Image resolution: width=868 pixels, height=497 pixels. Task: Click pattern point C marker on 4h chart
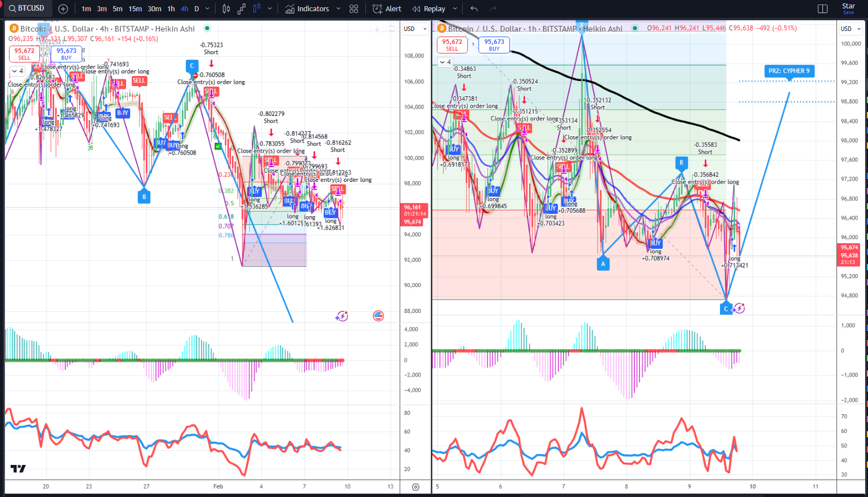point(192,66)
